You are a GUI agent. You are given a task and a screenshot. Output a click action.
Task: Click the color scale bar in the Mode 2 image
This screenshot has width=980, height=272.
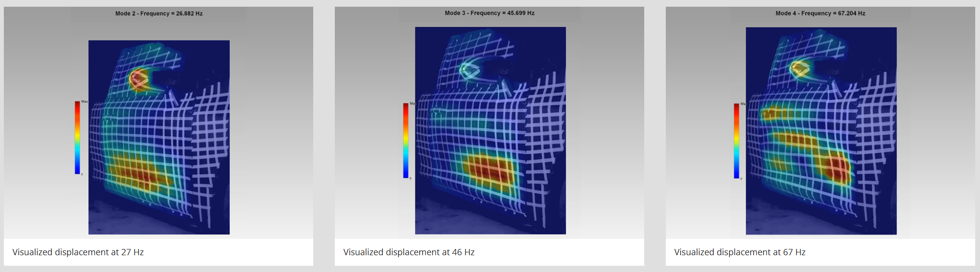click(x=77, y=137)
